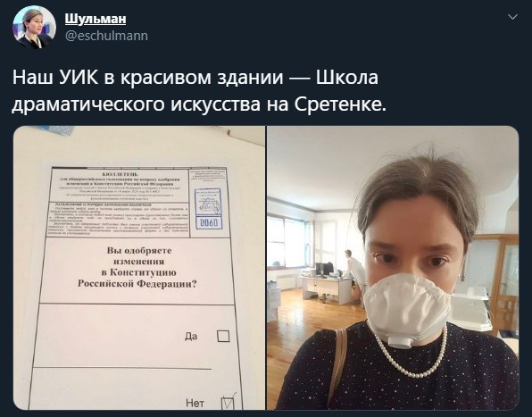Click the ballot question about Конституцию
This screenshot has height=417, width=532.
pos(137,267)
